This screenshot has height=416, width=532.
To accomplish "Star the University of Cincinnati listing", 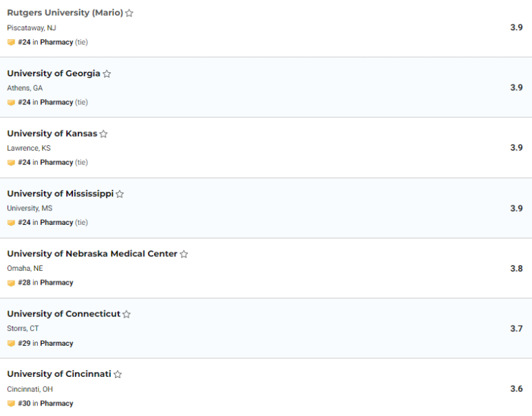I will click(118, 375).
